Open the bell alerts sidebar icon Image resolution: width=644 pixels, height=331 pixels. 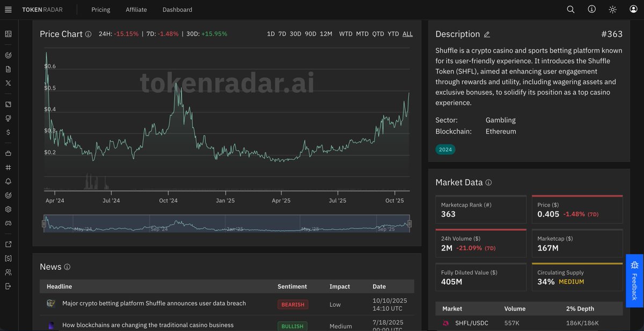(8, 181)
